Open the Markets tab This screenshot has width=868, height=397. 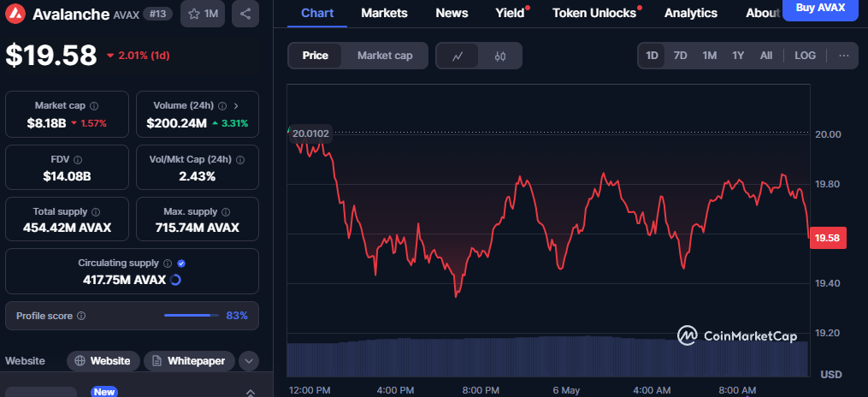pos(384,13)
